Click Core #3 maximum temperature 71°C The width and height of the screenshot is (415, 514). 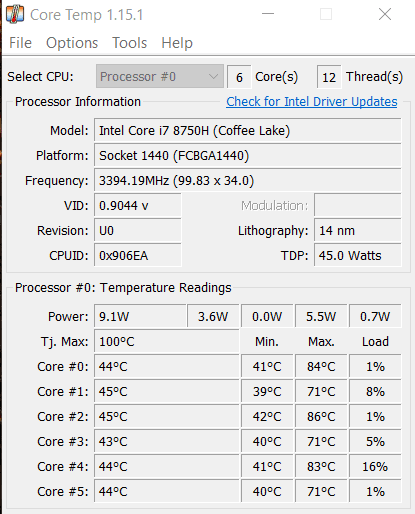(x=321, y=442)
